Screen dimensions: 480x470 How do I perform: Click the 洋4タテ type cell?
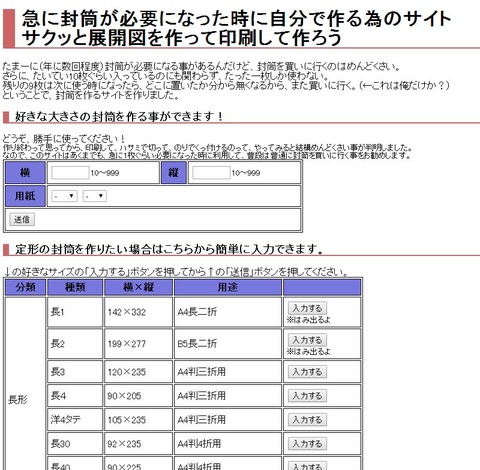pyautogui.click(x=75, y=420)
